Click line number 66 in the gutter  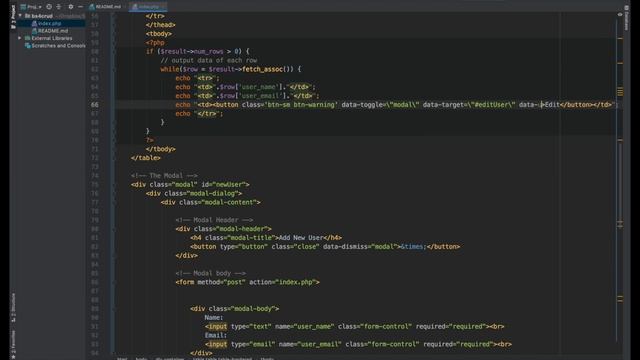(94, 105)
